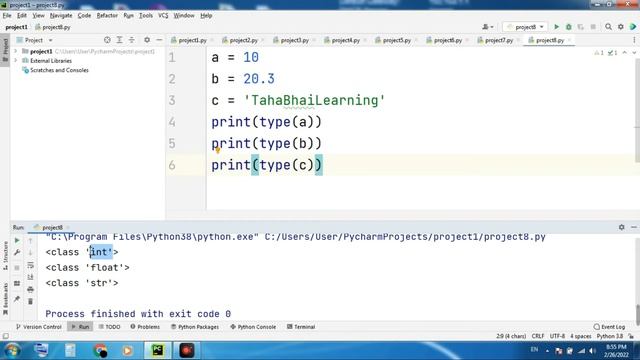Click Expand All icon in Project panel
This screenshot has width=640, height=360.
coord(119,40)
